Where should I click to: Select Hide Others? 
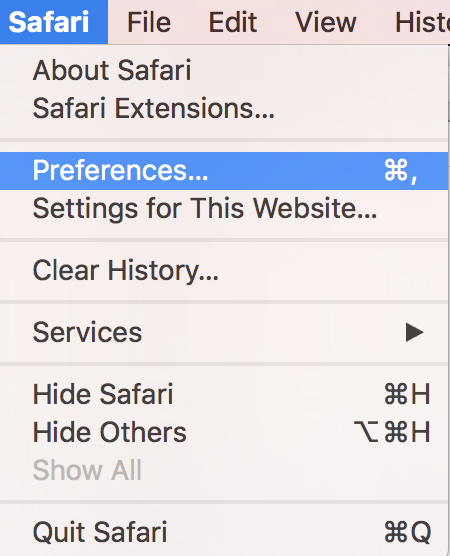(x=224, y=432)
